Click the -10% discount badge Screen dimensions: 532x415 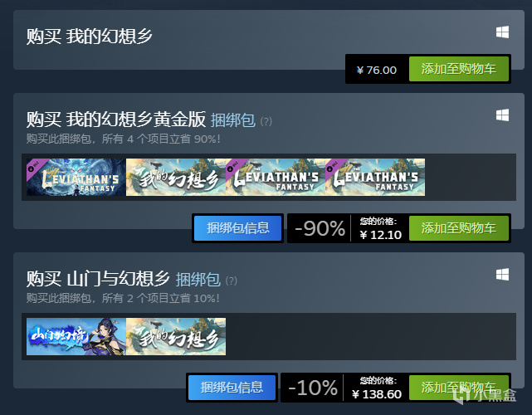click(313, 388)
